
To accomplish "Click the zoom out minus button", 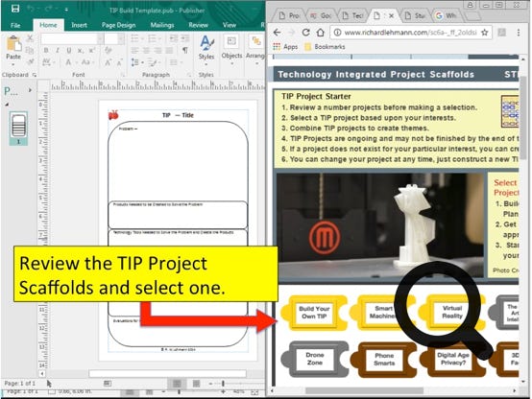I will pyautogui.click(x=210, y=384).
